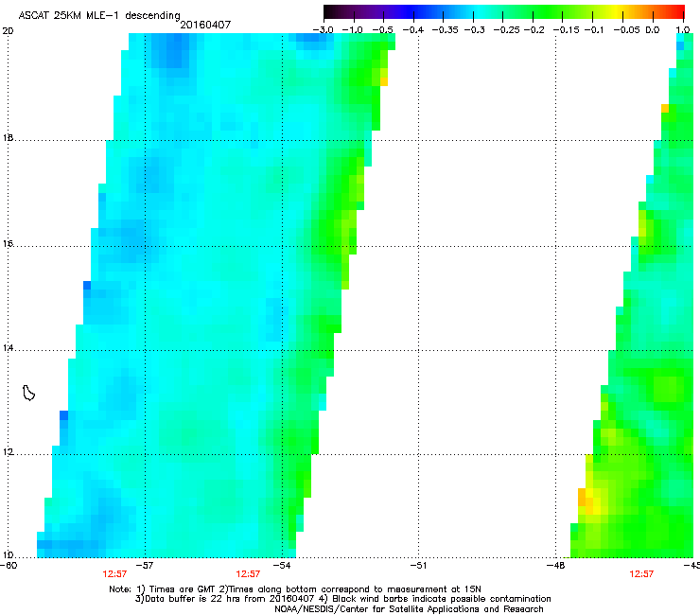The width and height of the screenshot is (700, 615).
Task: Click the latitude 12 axis label
Action: (x=8, y=452)
